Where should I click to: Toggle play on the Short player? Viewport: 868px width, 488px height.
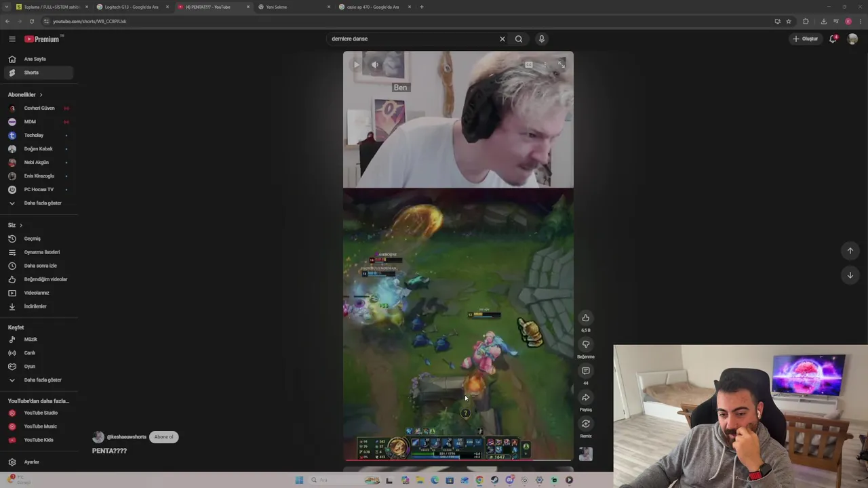[356, 65]
